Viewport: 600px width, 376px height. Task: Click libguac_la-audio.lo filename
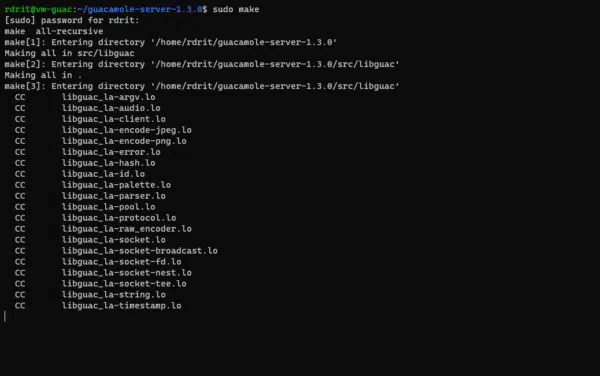click(111, 108)
